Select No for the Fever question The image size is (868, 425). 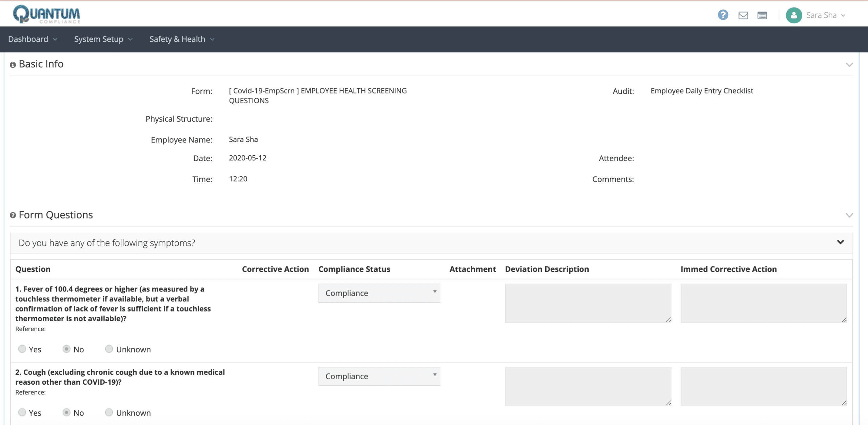tap(66, 349)
